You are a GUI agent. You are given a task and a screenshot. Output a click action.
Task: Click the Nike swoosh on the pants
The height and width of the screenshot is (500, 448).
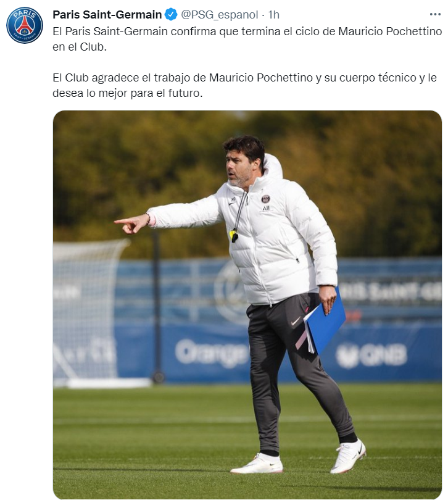[296, 321]
